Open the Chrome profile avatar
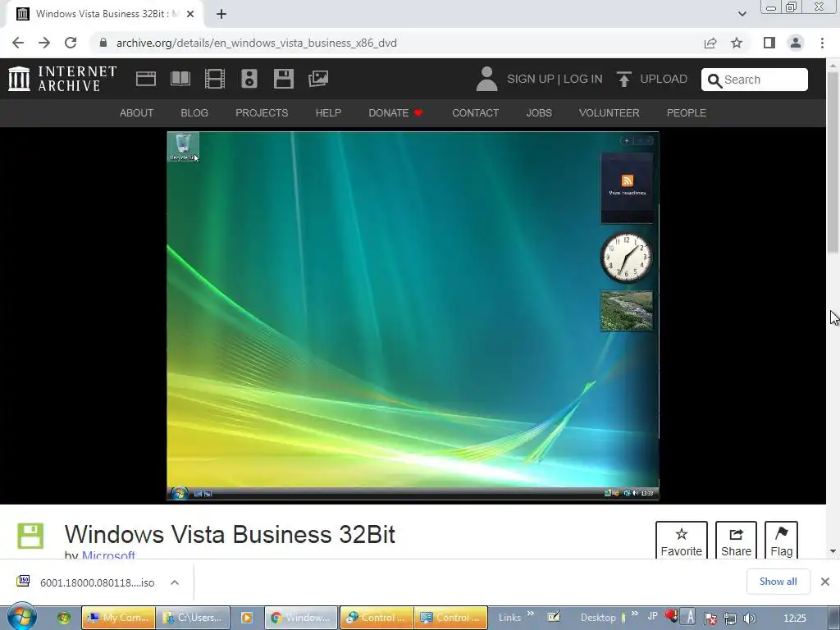Viewport: 840px width, 630px height. coord(796,43)
